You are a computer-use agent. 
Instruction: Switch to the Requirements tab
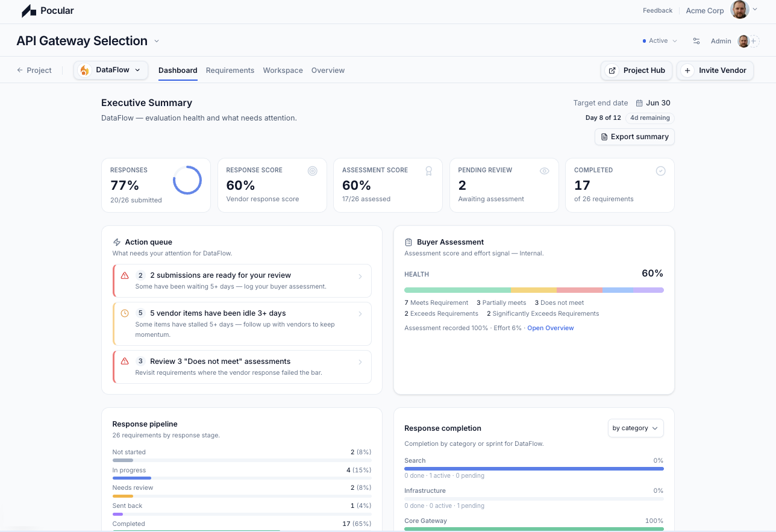point(230,70)
